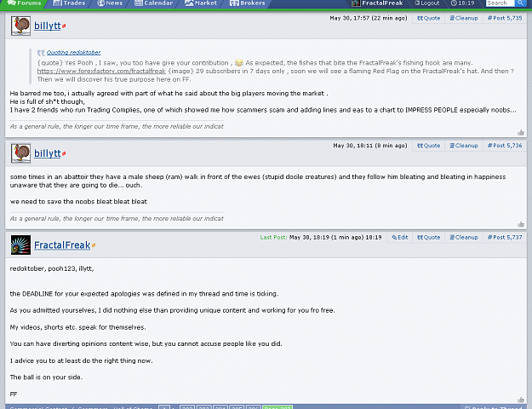Open FractalFreak username in the post header
532x409 pixels.
tap(62, 245)
